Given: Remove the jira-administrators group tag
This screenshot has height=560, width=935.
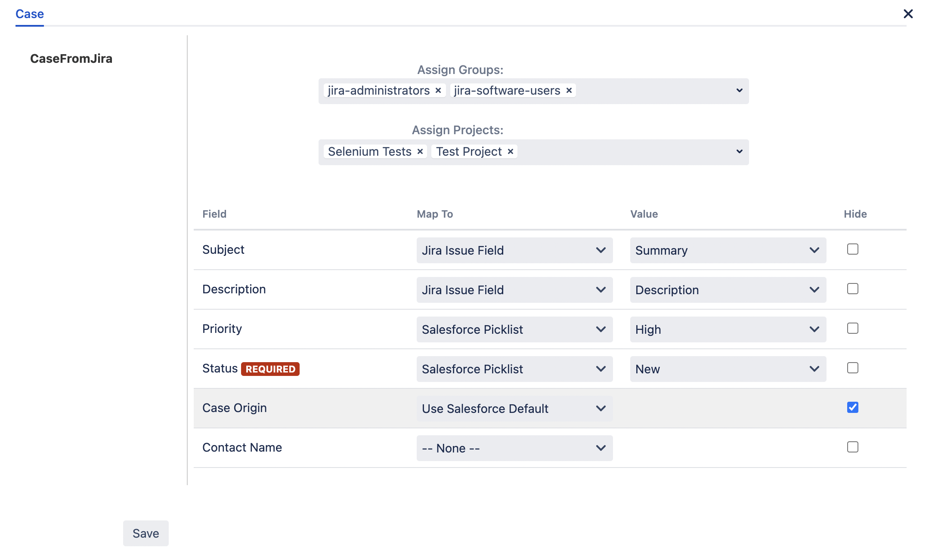Looking at the screenshot, I should [438, 90].
